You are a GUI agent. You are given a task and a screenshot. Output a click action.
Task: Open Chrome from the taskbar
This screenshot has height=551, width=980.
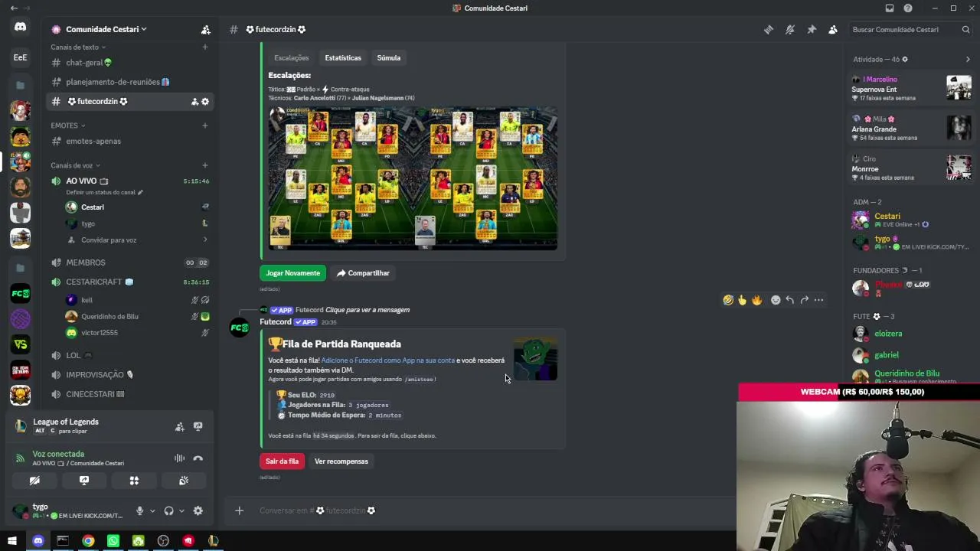click(x=88, y=541)
